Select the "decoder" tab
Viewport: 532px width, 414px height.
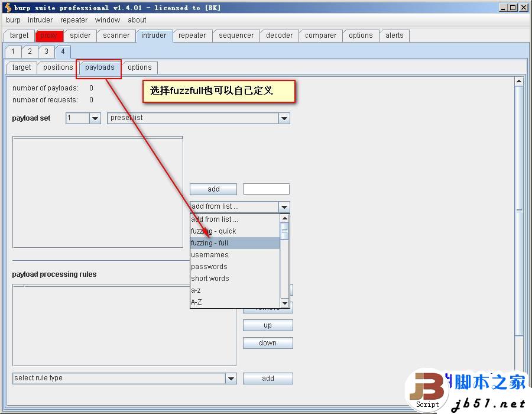click(x=278, y=35)
